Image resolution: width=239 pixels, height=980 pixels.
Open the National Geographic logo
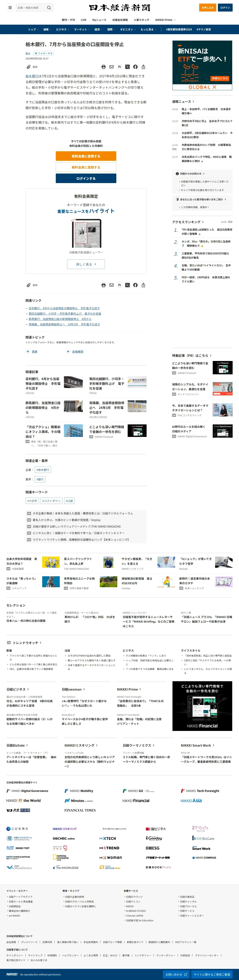[61, 858]
